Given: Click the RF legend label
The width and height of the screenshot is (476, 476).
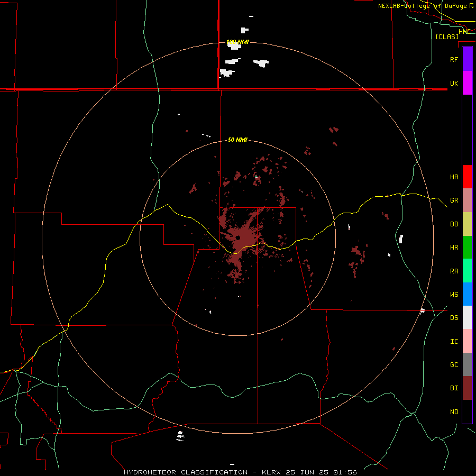Looking at the screenshot, I should pos(454,59).
